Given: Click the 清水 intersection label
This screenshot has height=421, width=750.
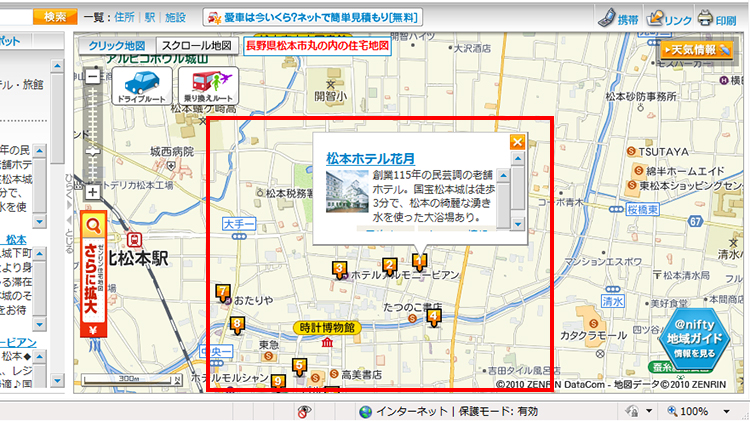Looking at the screenshot, I should (612, 301).
